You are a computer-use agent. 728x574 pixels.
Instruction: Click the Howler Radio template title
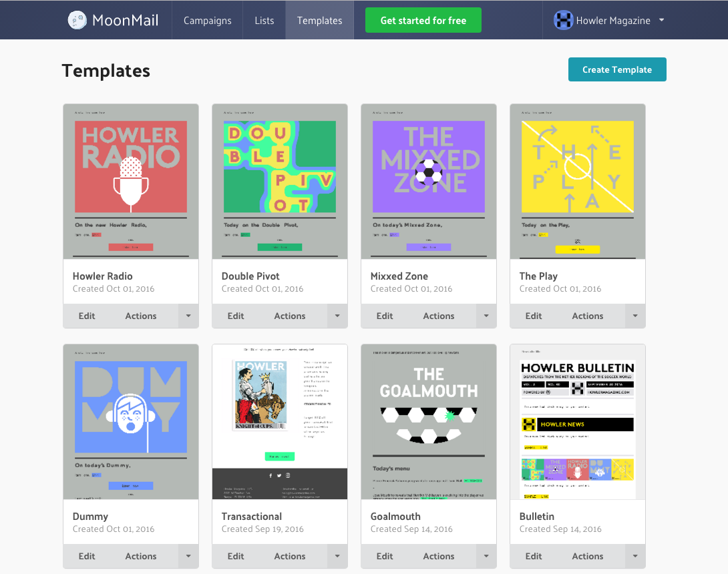click(103, 276)
